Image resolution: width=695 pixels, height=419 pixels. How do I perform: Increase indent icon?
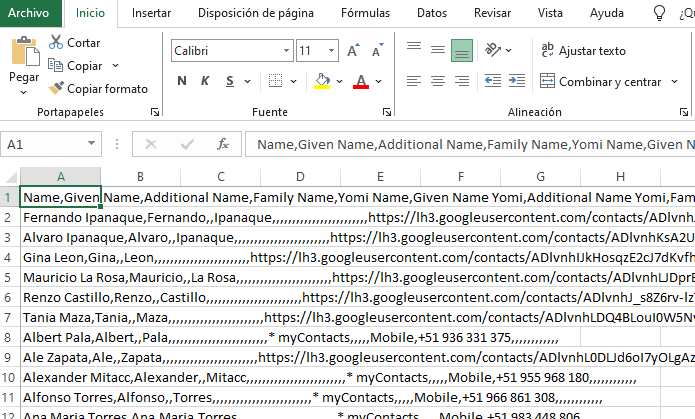tap(517, 81)
